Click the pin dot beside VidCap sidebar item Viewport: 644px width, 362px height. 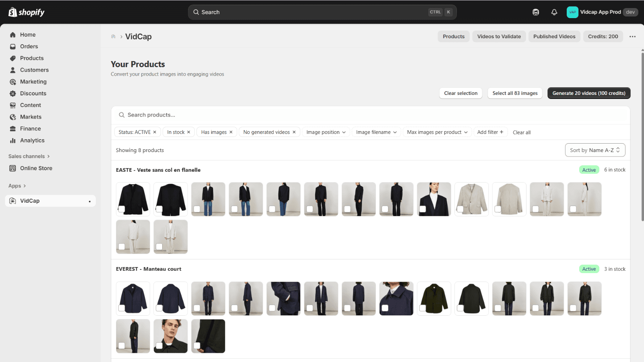pos(90,201)
